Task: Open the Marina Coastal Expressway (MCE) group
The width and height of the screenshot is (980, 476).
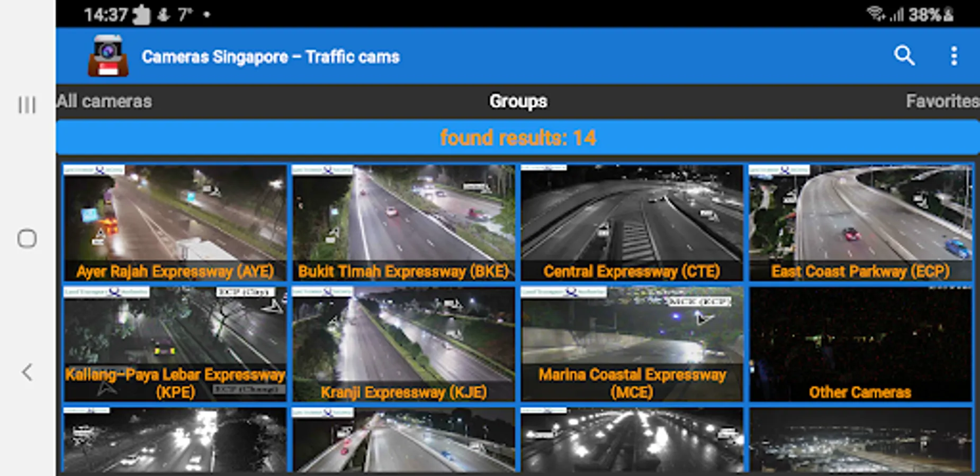Action: coord(632,344)
